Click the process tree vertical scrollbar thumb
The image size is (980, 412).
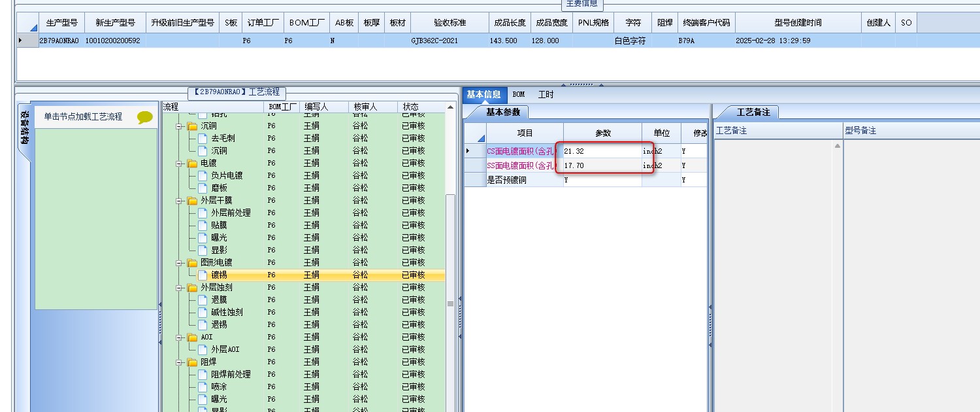(450, 303)
